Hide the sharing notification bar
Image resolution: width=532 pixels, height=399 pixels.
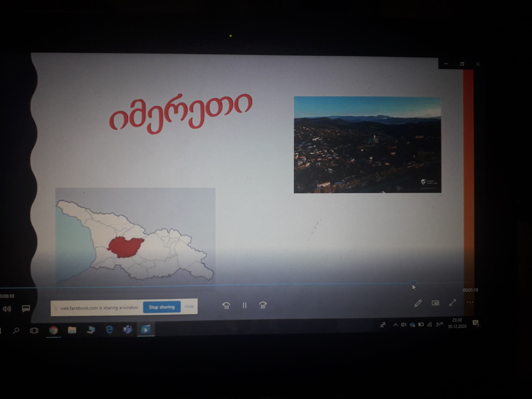tap(189, 306)
